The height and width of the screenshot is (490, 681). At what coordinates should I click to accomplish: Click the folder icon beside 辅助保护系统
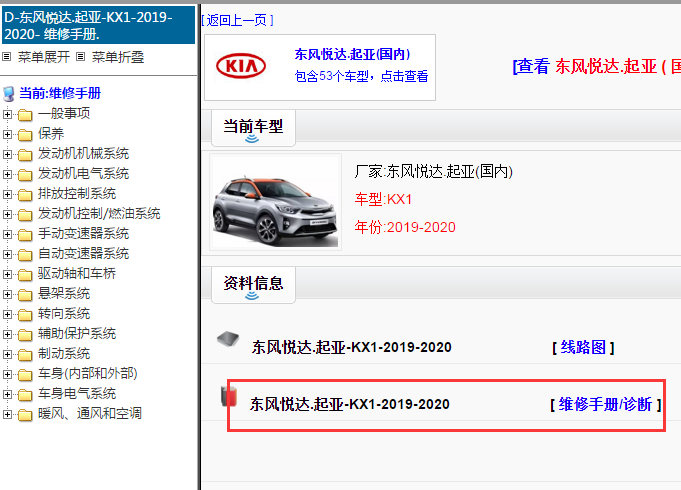(x=25, y=334)
